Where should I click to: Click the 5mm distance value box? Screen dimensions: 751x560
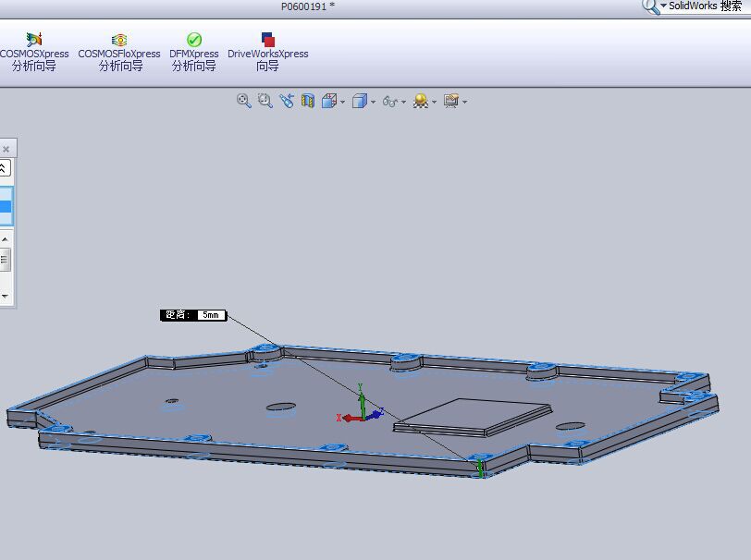[x=211, y=315]
